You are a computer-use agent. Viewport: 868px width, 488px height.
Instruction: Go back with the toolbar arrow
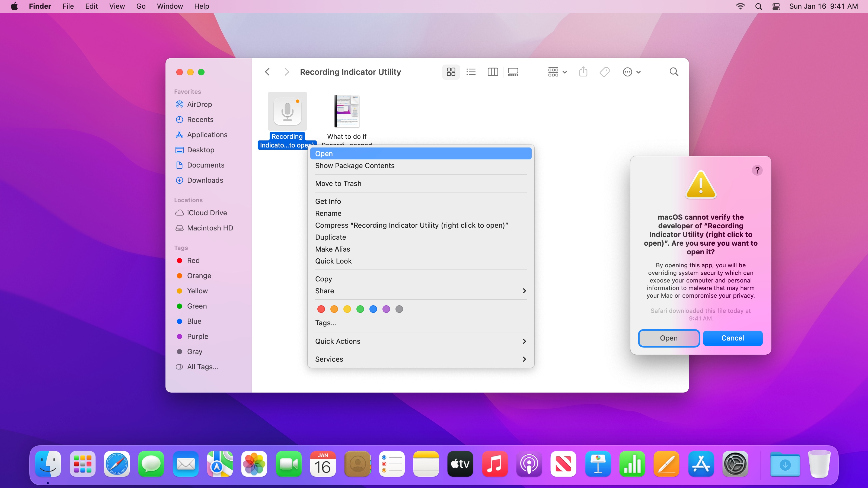[x=267, y=72]
